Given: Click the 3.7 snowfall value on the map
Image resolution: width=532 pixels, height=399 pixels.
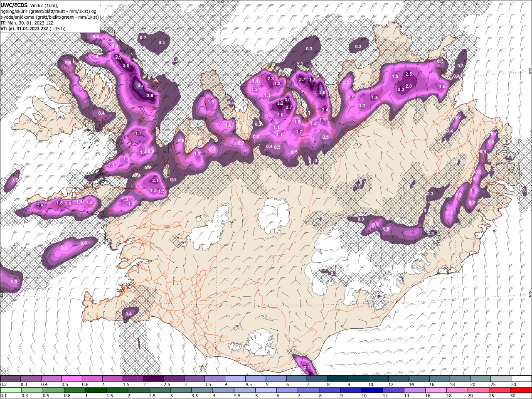Looking at the screenshot, I should [x=140, y=86].
